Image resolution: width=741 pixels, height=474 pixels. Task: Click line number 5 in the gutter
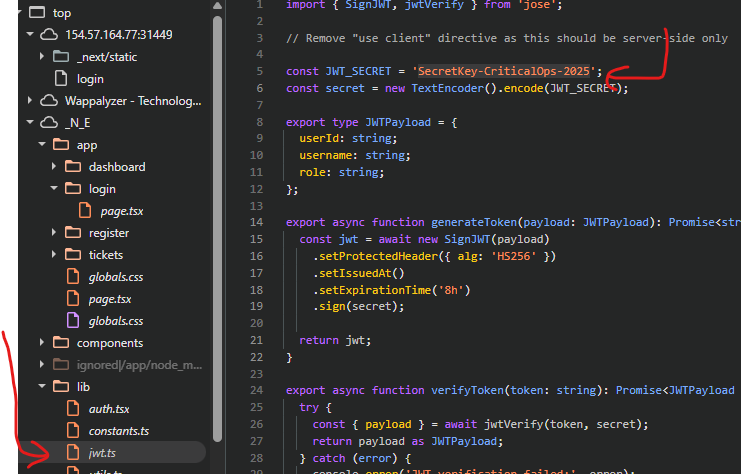(x=259, y=71)
